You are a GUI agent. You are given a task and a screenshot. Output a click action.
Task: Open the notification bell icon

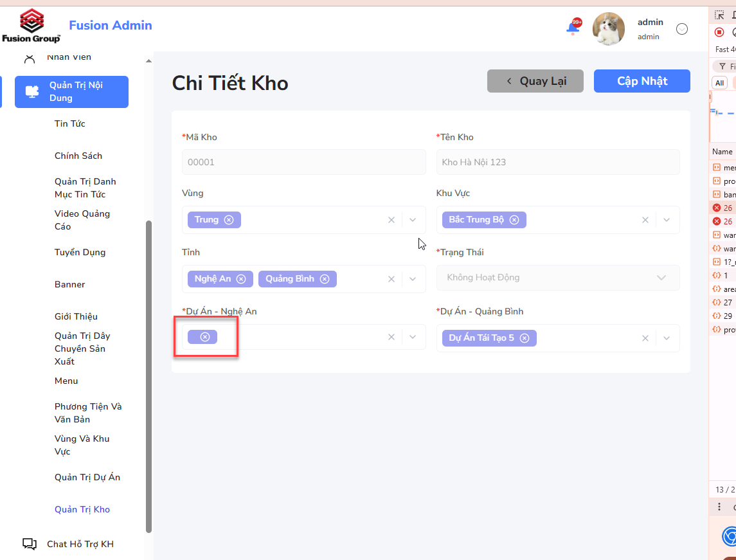pyautogui.click(x=573, y=28)
